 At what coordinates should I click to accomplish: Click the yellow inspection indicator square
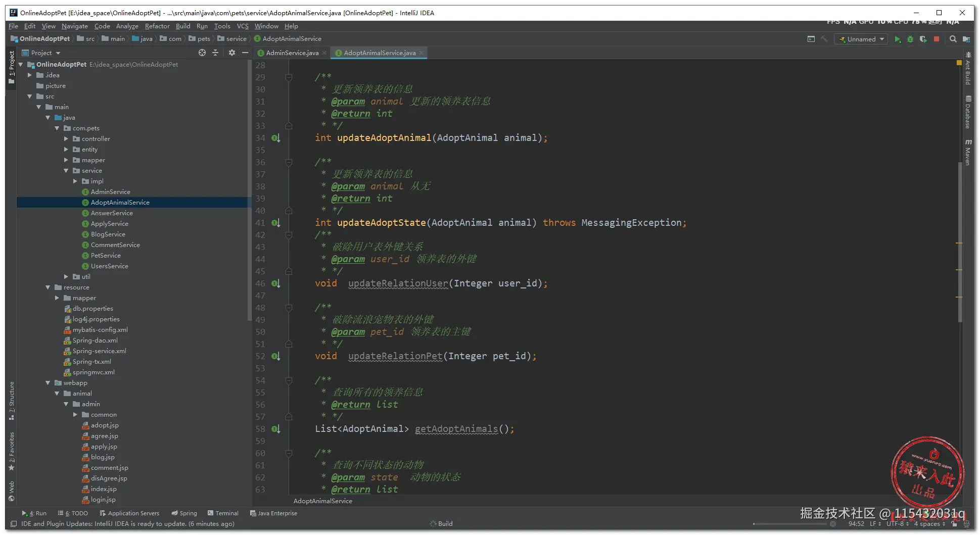(x=959, y=63)
